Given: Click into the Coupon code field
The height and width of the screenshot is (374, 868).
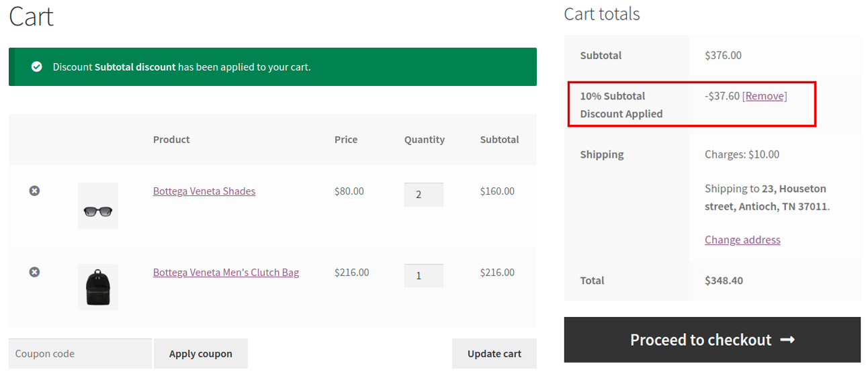Looking at the screenshot, I should tap(80, 354).
